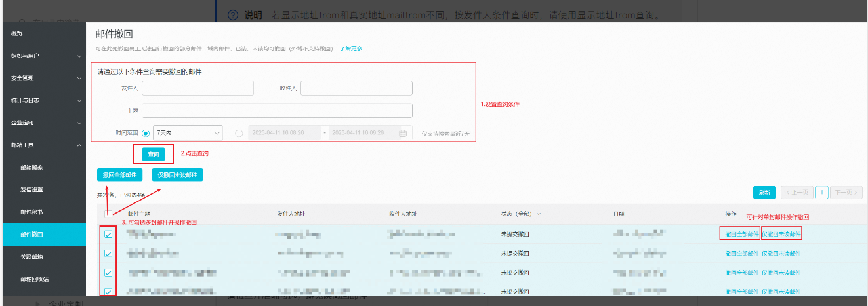Image resolution: width=868 pixels, height=306 pixels.
Task: Uncheck the second mail row checkbox
Action: pos(108,254)
